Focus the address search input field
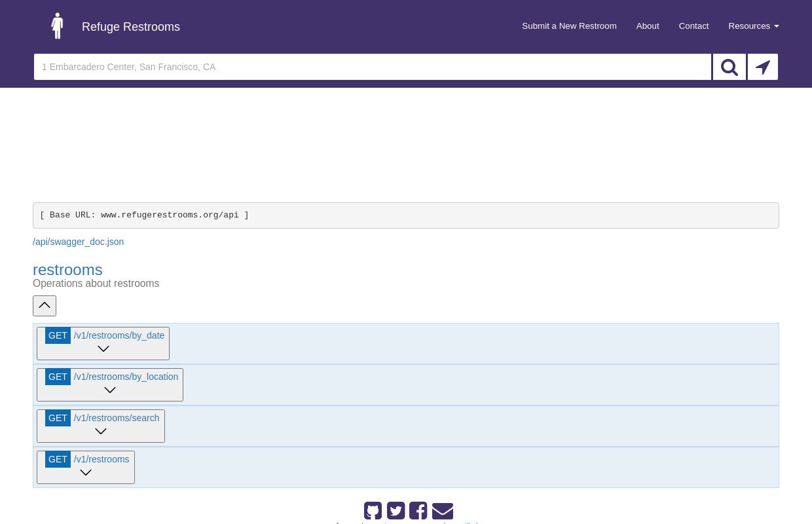 tap(373, 67)
